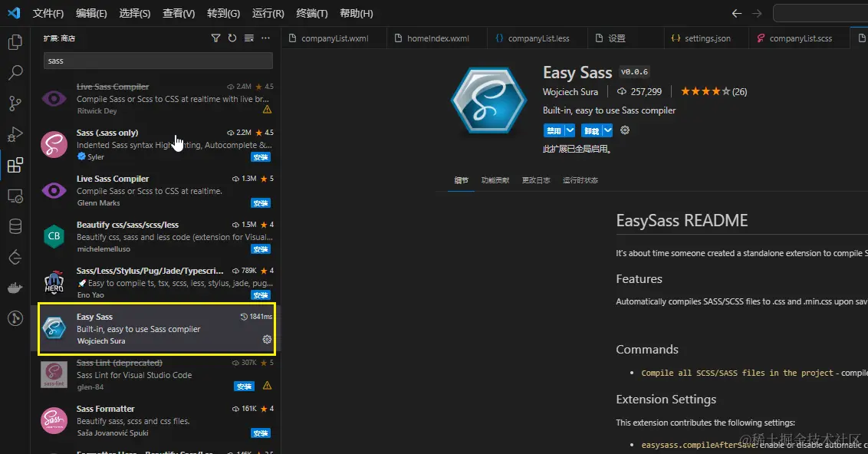Screen dimensions: 868x454
Task: Filter extensions with the funnel icon
Action: click(x=216, y=38)
